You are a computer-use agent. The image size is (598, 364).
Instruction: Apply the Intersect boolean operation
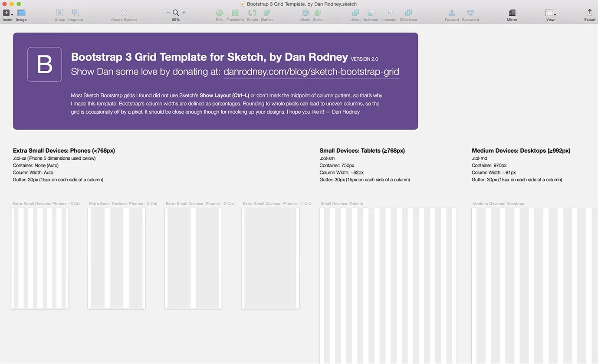(389, 13)
